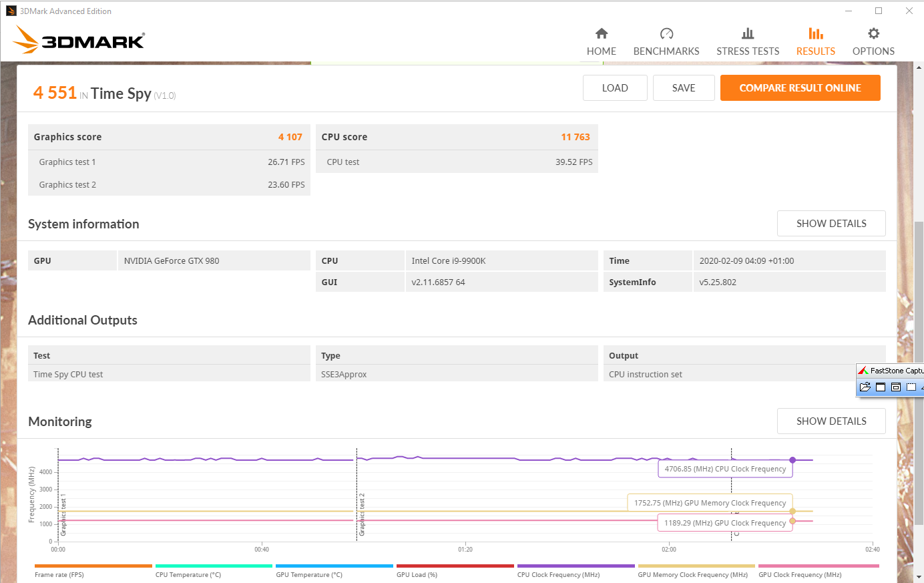Click FastStone Capture open file icon

[x=865, y=387]
